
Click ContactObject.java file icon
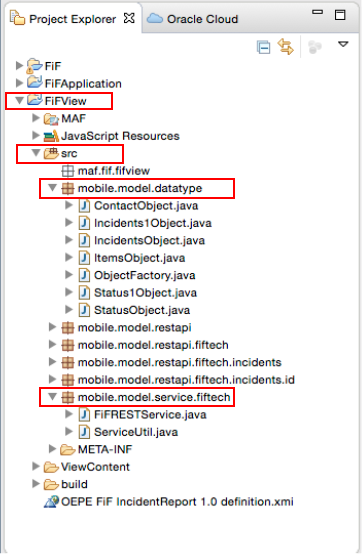pyautogui.click(x=84, y=206)
